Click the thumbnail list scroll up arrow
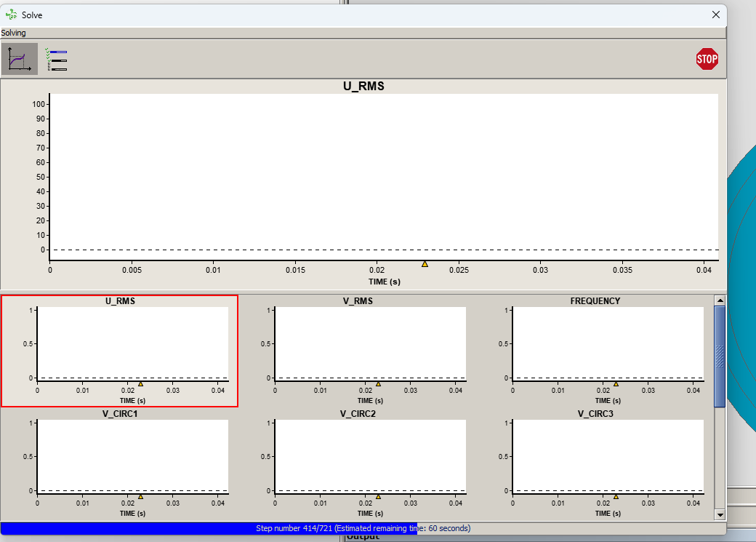Image resolution: width=756 pixels, height=542 pixels. (x=720, y=300)
